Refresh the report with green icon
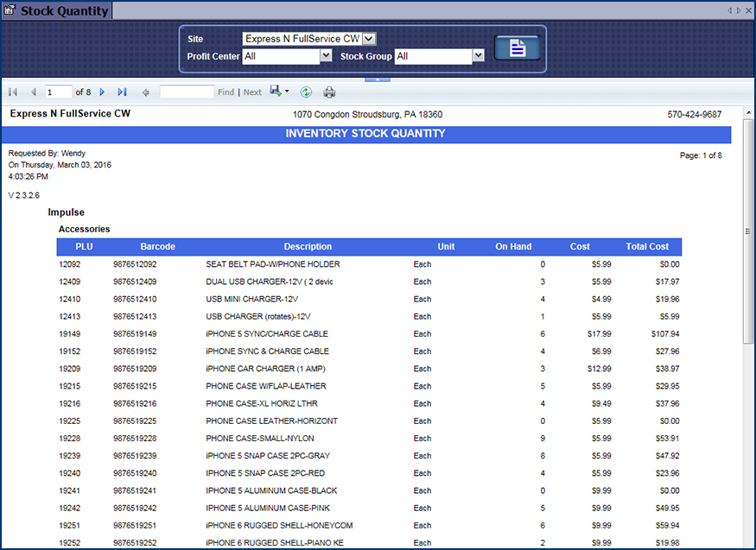The height and width of the screenshot is (550, 756). [306, 92]
